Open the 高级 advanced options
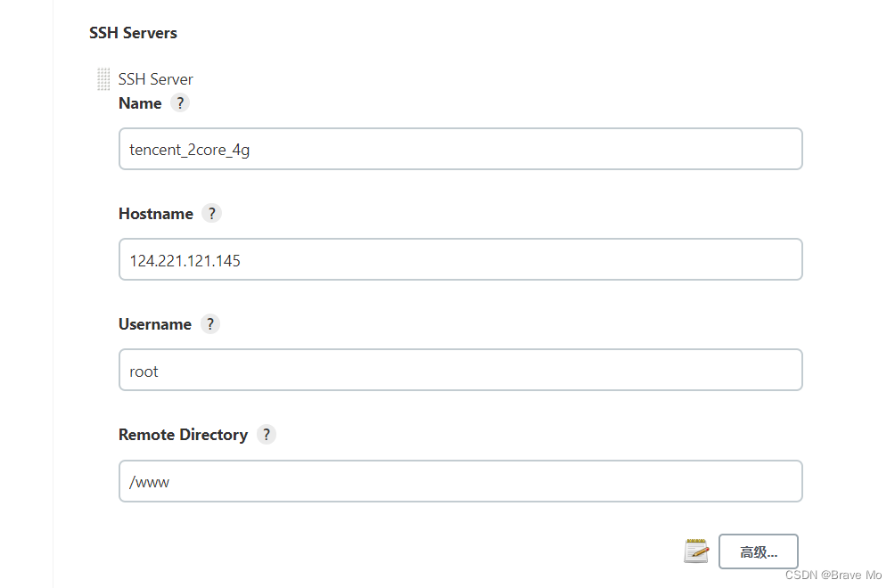Image resolution: width=895 pixels, height=588 pixels. coord(758,551)
